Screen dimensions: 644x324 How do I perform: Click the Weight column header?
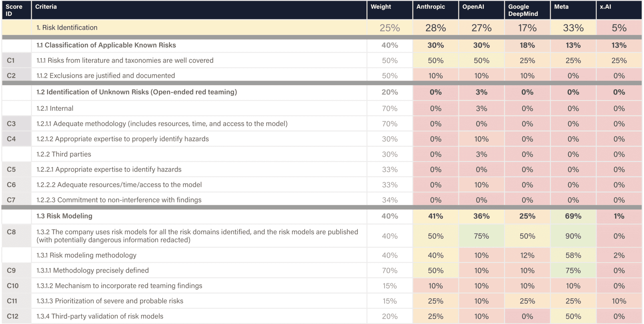(381, 7)
